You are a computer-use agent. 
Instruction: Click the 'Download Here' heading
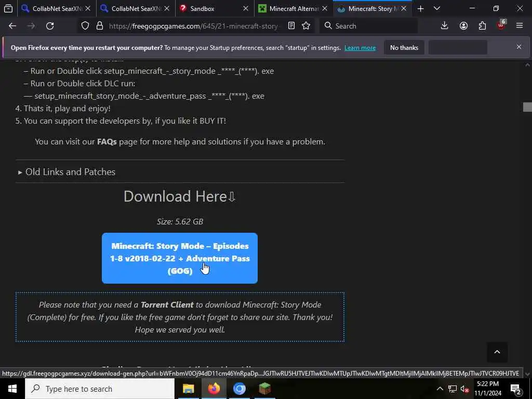179,196
